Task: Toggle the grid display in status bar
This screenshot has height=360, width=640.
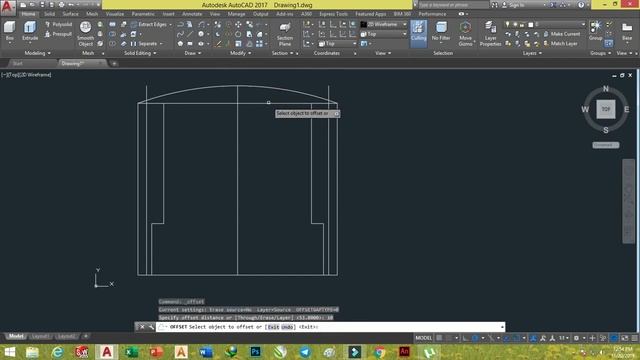Action: (439, 338)
